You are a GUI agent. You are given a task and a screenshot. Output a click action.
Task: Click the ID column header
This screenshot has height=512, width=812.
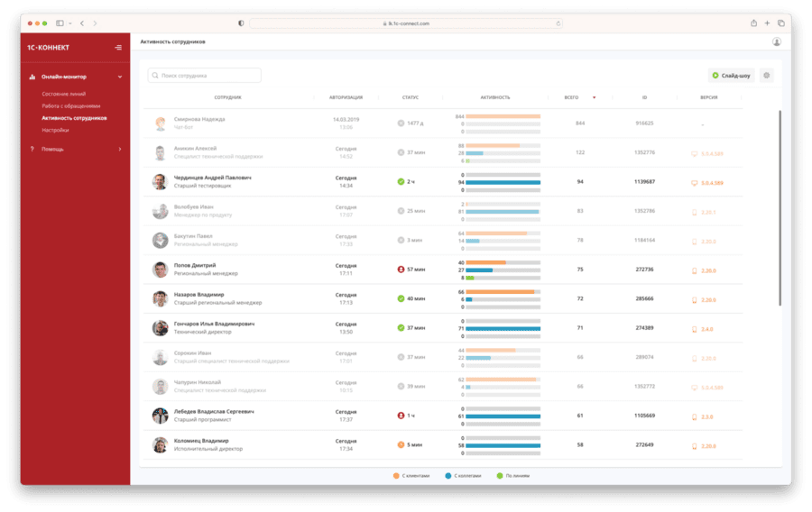pos(645,97)
